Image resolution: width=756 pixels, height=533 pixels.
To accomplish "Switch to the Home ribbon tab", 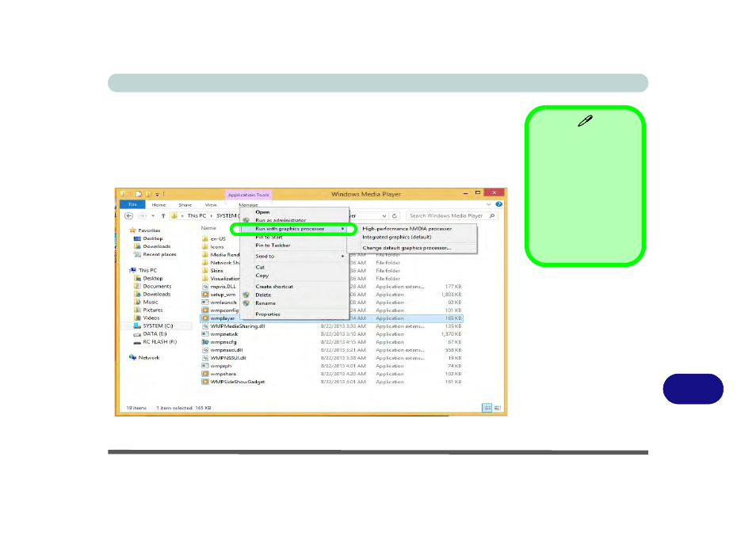I will [x=158, y=205].
